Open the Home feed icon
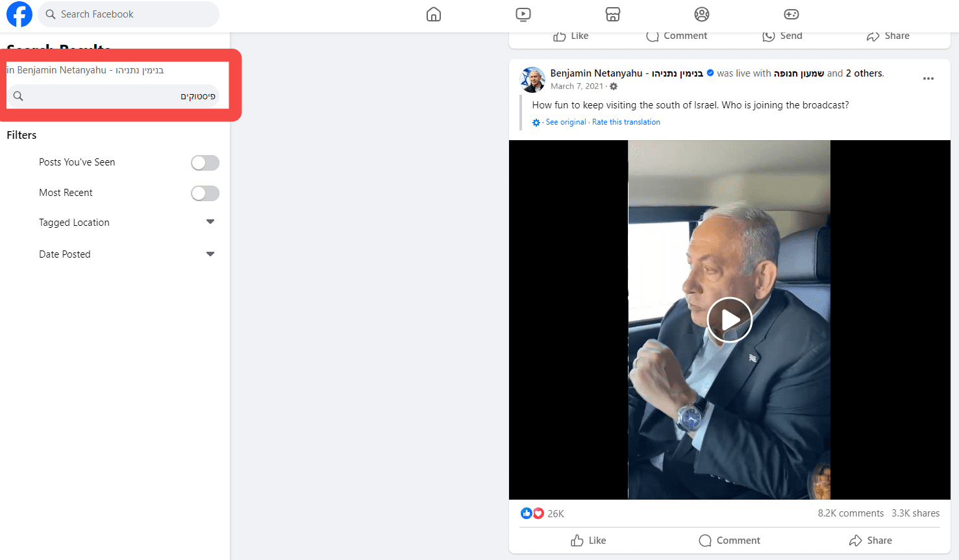959x560 pixels. coord(434,14)
